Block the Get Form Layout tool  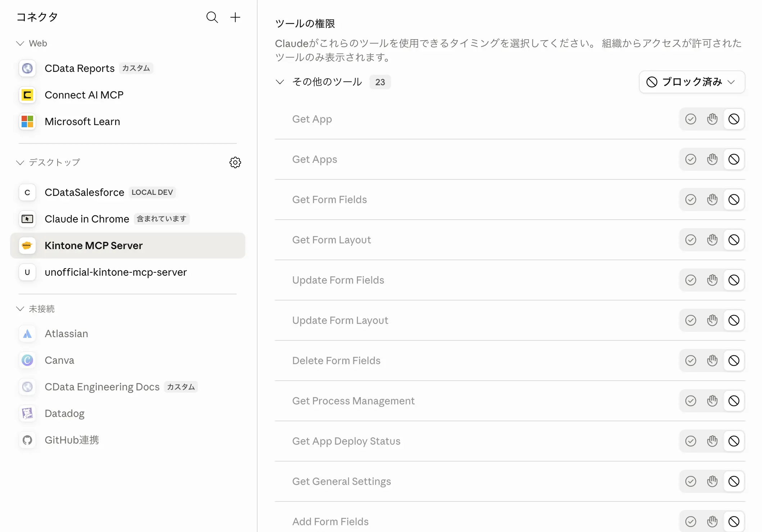click(734, 240)
